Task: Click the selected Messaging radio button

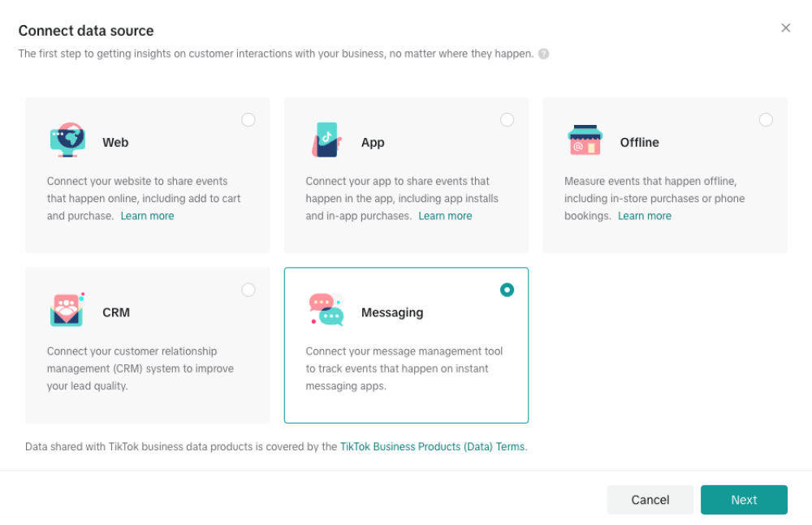Action: (507, 290)
